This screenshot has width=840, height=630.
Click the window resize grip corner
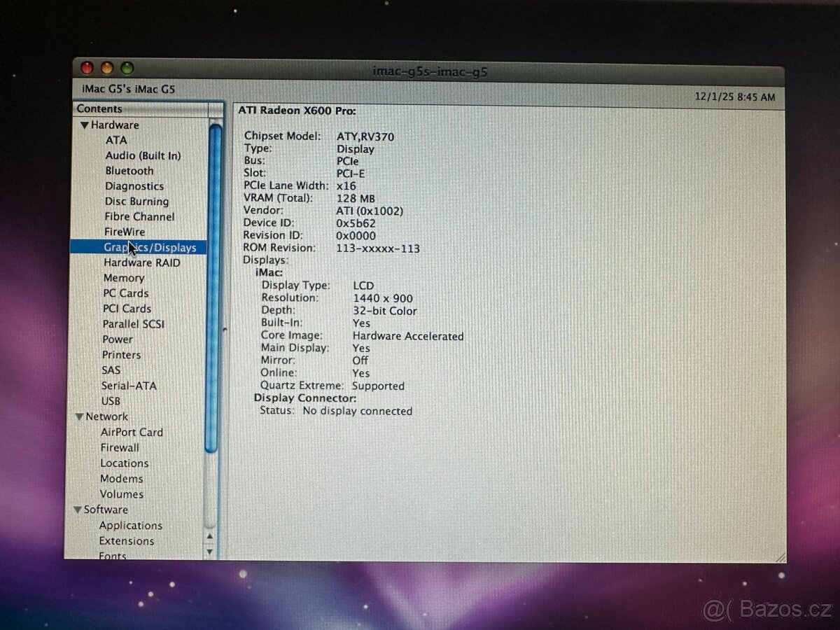780,556
